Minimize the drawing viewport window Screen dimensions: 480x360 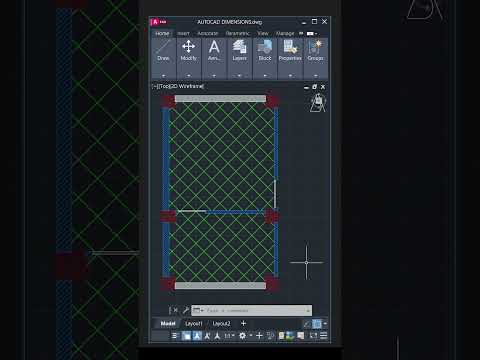coord(306,87)
